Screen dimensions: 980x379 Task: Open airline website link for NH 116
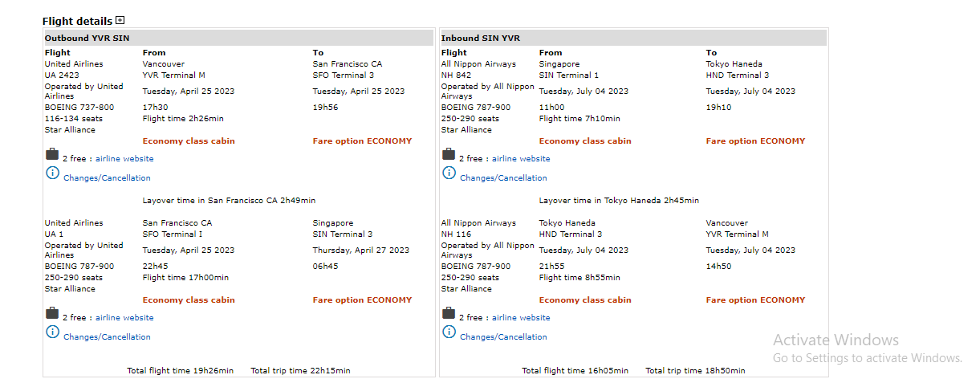click(521, 318)
